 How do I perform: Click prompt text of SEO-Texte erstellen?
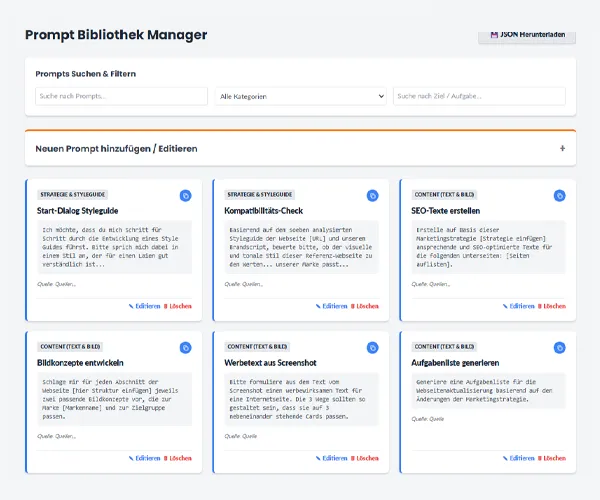click(489, 247)
